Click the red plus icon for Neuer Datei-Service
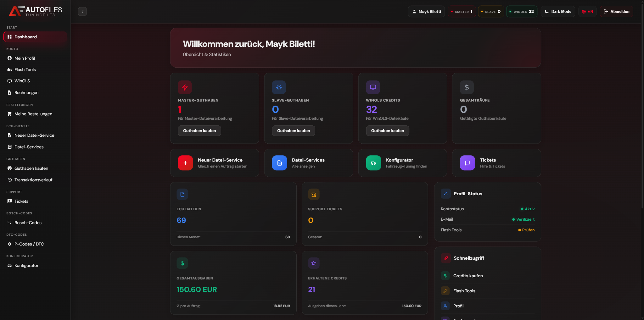This screenshot has width=644, height=320. pyautogui.click(x=185, y=163)
